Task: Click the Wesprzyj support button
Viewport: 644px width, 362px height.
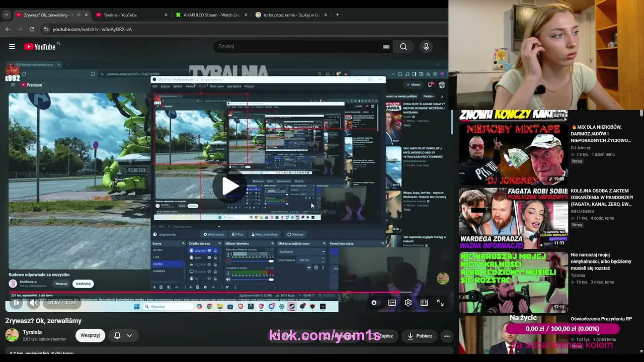Action: (x=90, y=335)
